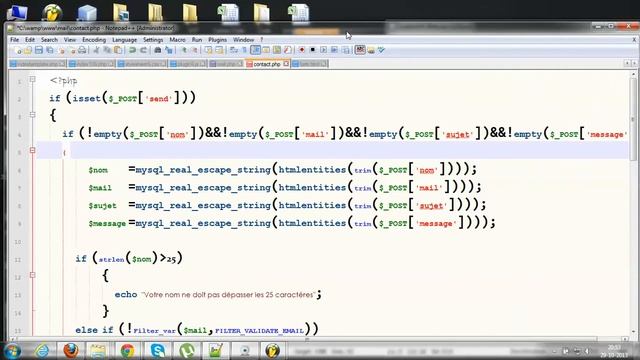Open Skype from the taskbar
The height and width of the screenshot is (360, 640).
(157, 351)
